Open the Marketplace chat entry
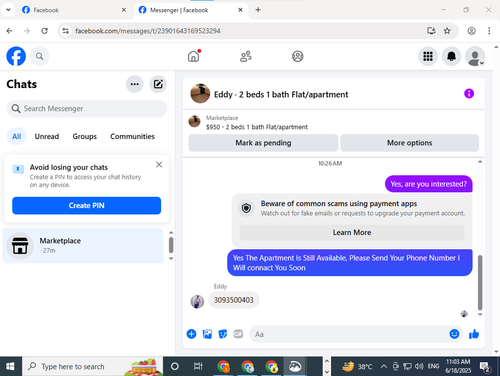Viewport: 500px width, 376px height. pos(83,246)
